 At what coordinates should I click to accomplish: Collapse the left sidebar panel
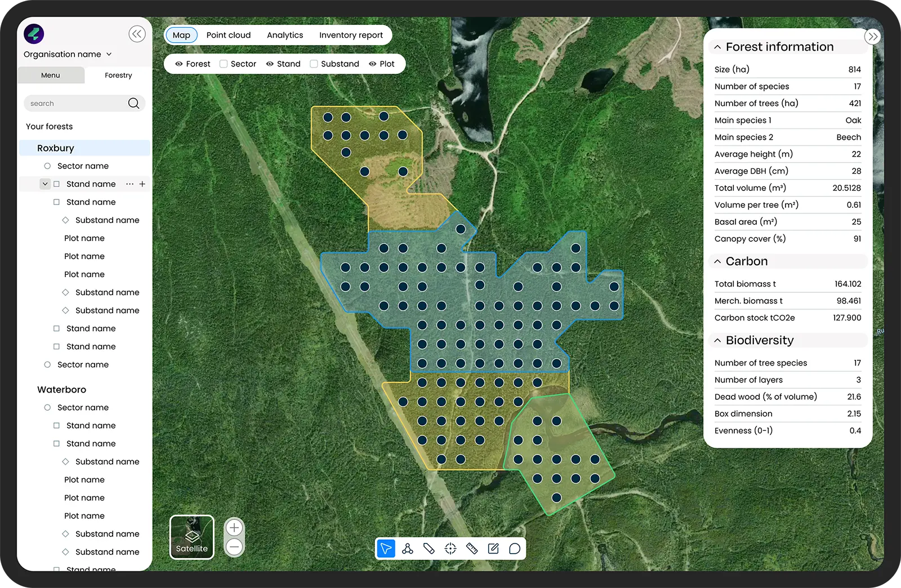click(137, 34)
